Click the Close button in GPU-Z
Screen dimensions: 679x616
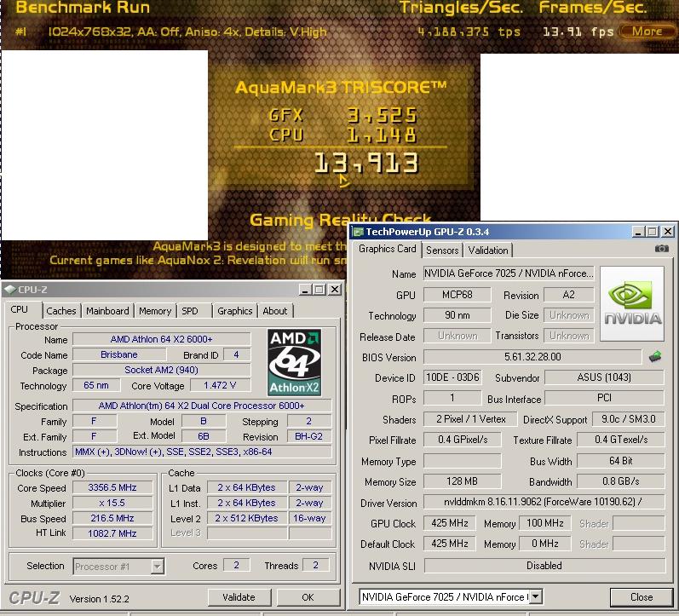tap(642, 597)
